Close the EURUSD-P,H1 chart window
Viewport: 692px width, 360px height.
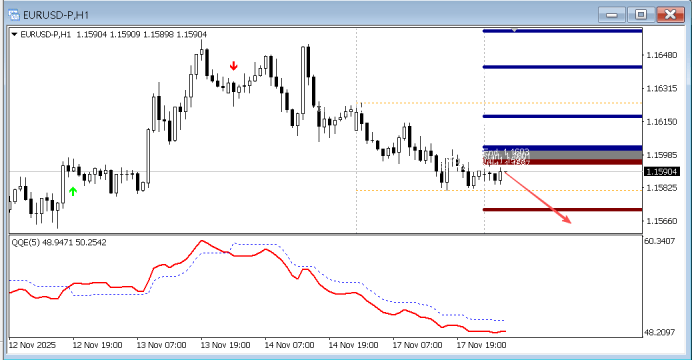670,15
